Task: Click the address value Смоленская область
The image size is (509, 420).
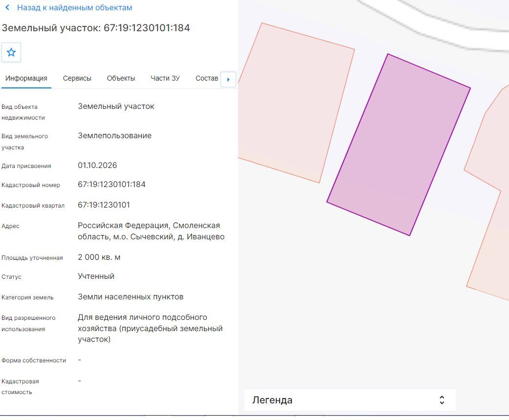Action: (x=151, y=231)
